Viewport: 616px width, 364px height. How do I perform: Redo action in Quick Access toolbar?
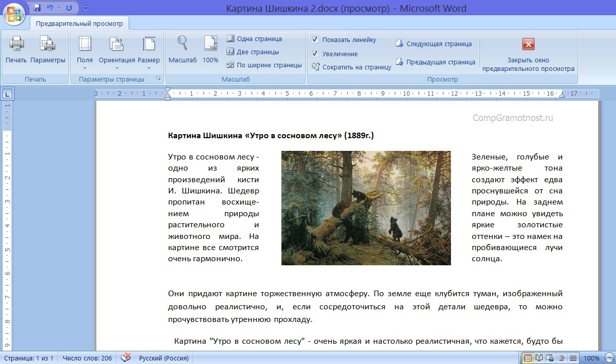(x=69, y=8)
